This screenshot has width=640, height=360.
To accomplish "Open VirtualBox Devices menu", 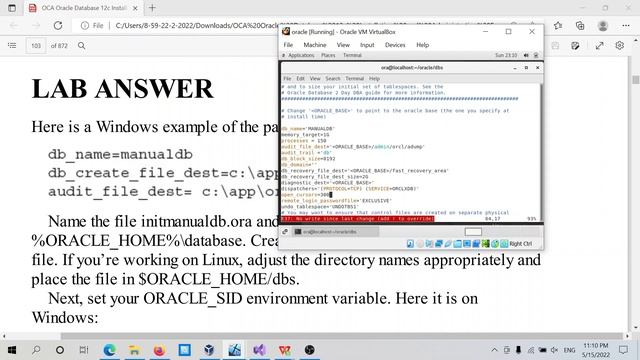I will click(x=395, y=45).
